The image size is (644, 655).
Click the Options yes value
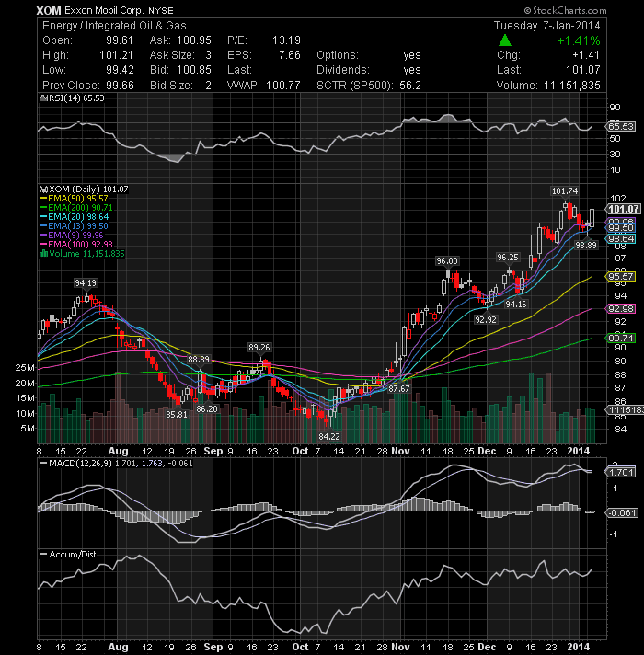(412, 55)
